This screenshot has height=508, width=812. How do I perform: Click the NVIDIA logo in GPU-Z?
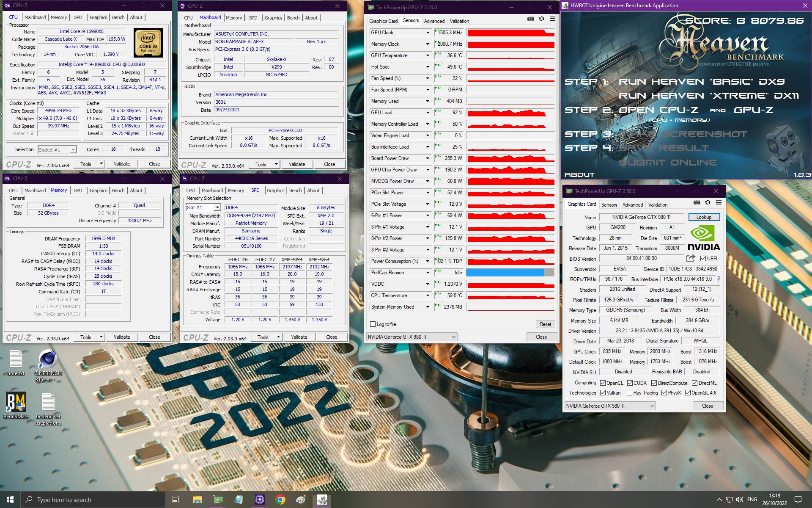[703, 238]
